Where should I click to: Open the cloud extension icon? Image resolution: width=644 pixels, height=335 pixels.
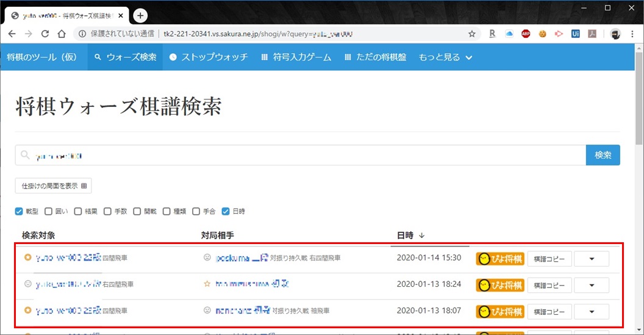tap(509, 34)
